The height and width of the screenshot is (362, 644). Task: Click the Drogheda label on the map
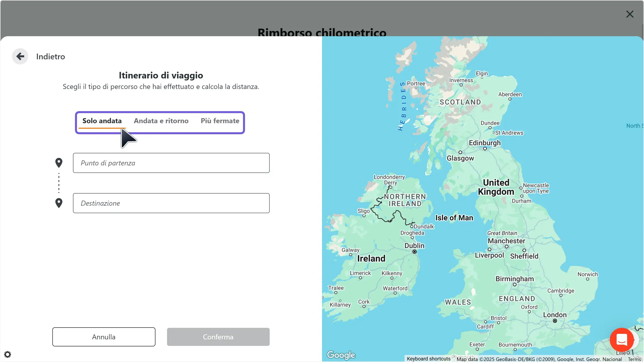(x=412, y=233)
